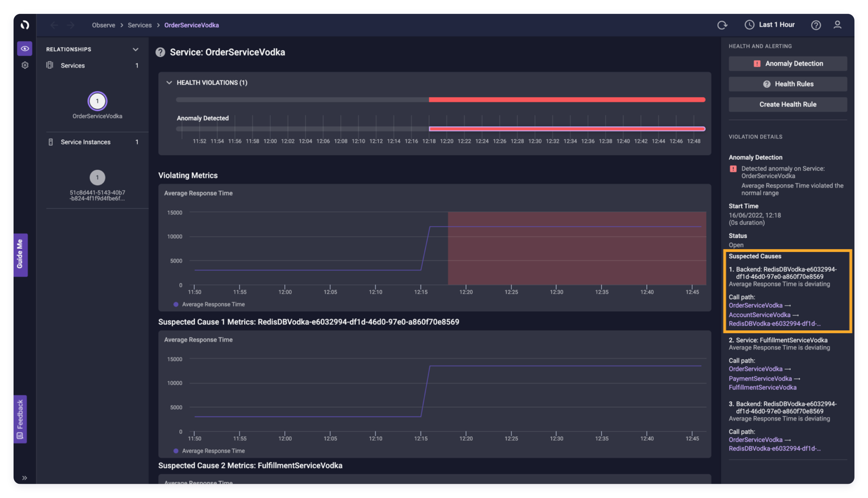This screenshot has height=498, width=868.
Task: Click the red anomaly region in chart
Action: [577, 248]
